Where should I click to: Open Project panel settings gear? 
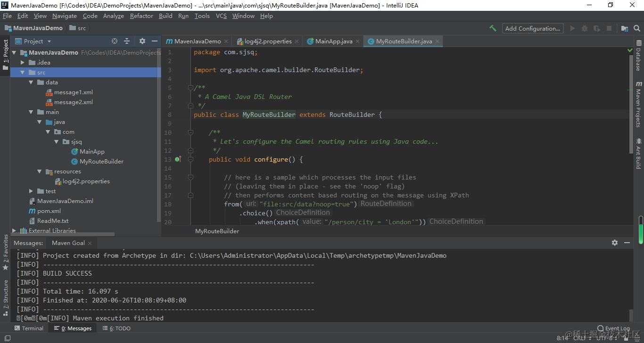pos(142,41)
